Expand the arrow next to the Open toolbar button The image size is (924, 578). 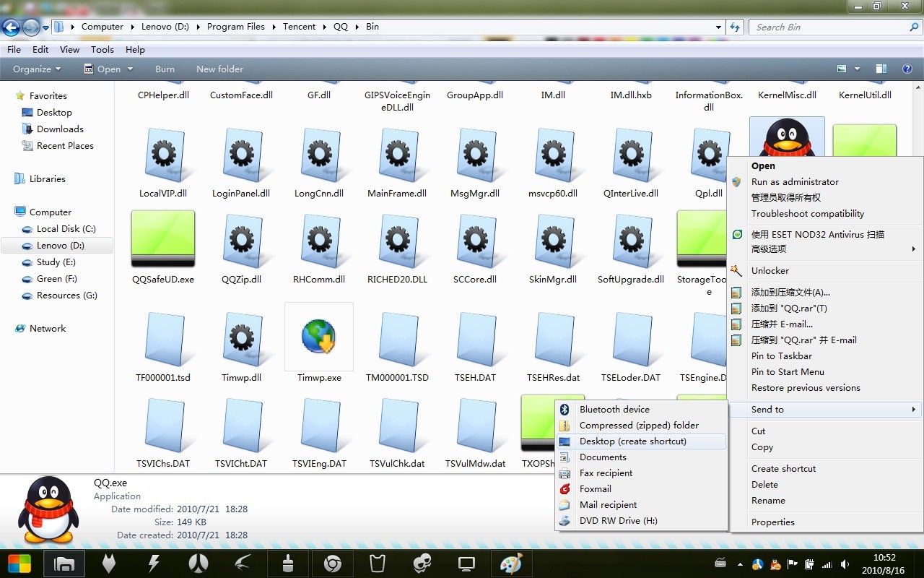(131, 69)
